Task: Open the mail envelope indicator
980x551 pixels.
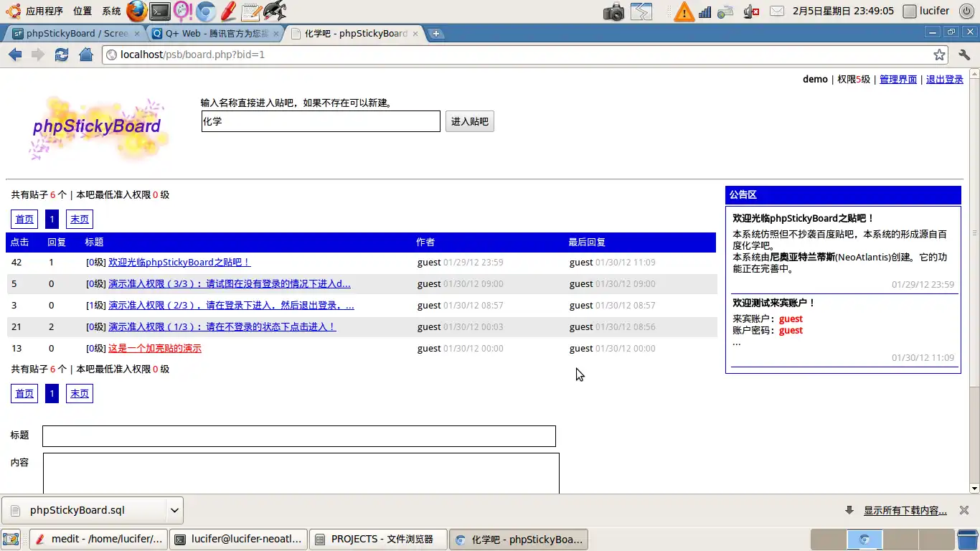Action: [x=777, y=11]
